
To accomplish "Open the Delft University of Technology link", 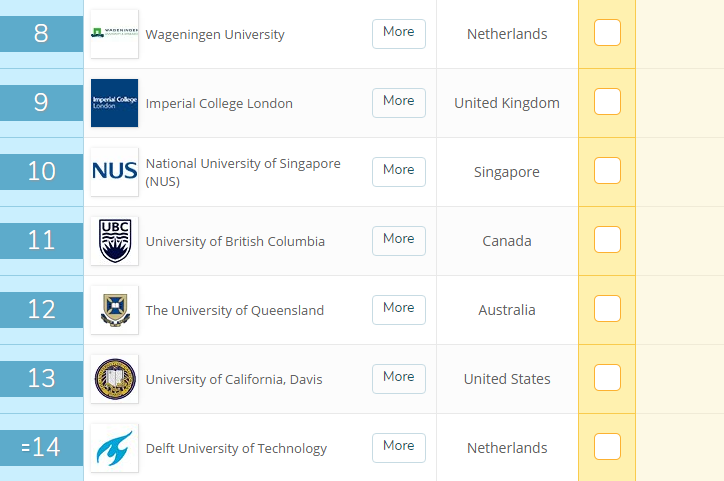I will (x=236, y=449).
